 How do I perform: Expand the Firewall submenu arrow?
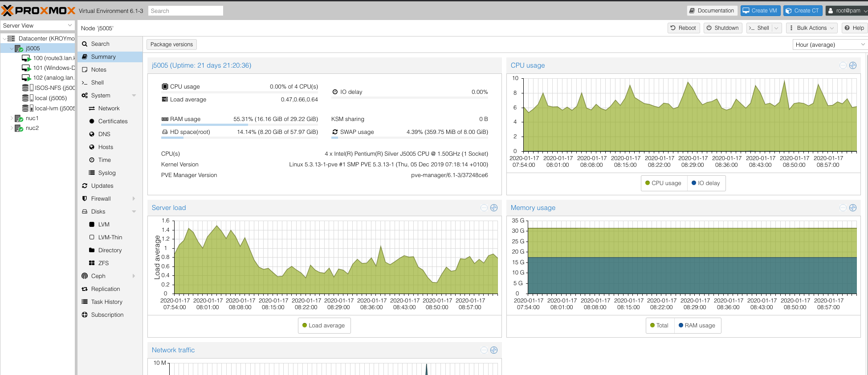[x=134, y=199]
